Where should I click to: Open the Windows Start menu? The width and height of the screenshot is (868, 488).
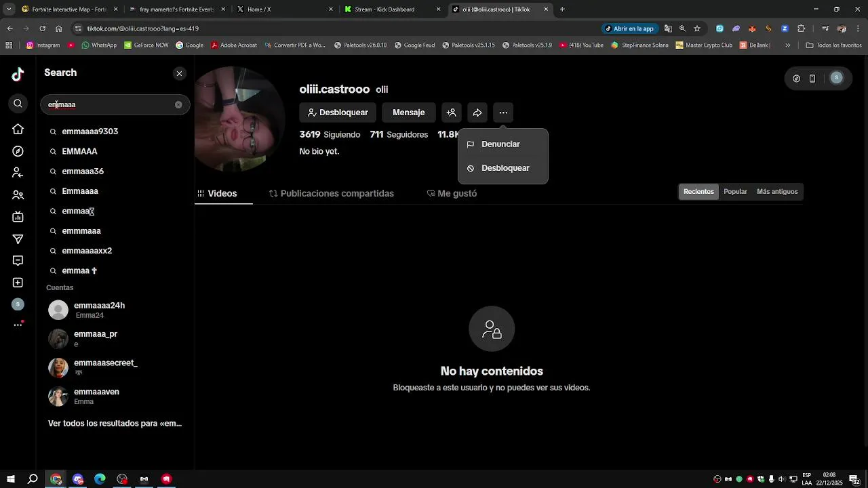[x=10, y=479]
